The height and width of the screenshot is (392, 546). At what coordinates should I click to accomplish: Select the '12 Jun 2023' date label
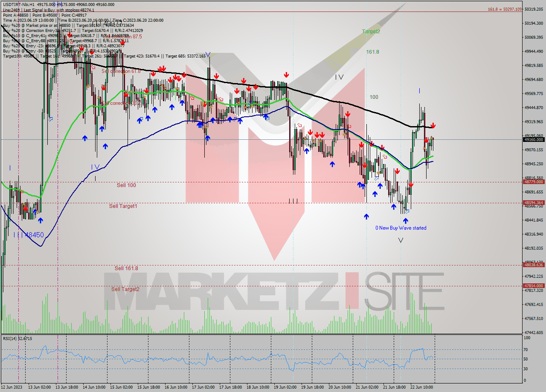(x=12, y=387)
